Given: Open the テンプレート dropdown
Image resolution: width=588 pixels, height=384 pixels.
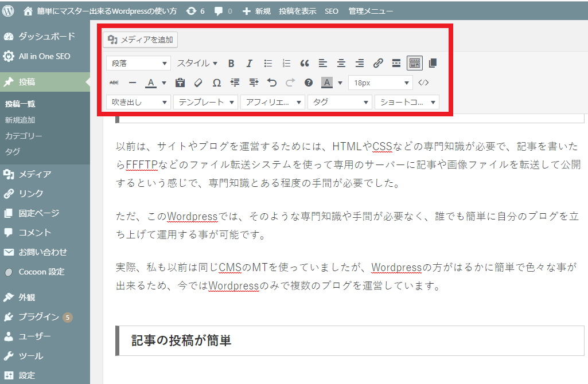Looking at the screenshot, I should 205,102.
